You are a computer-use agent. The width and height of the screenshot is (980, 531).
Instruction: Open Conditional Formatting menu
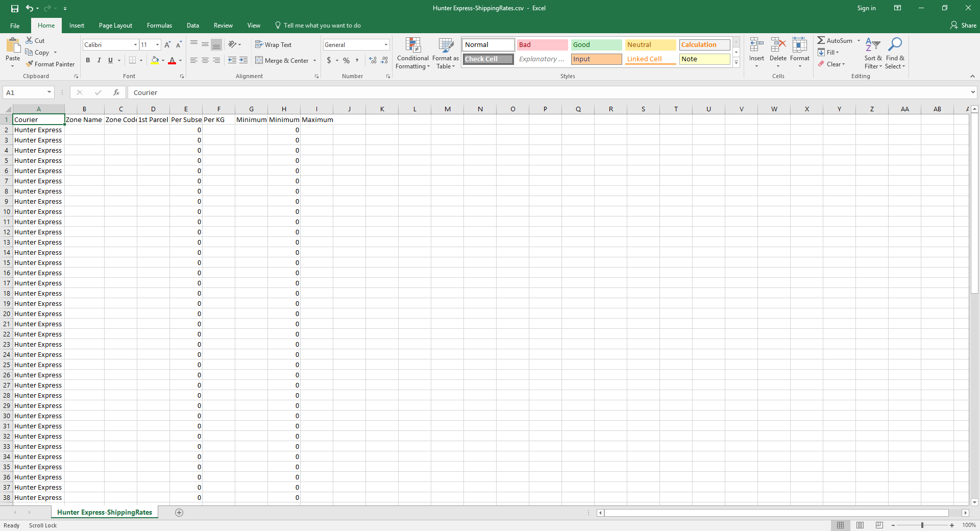coord(413,53)
